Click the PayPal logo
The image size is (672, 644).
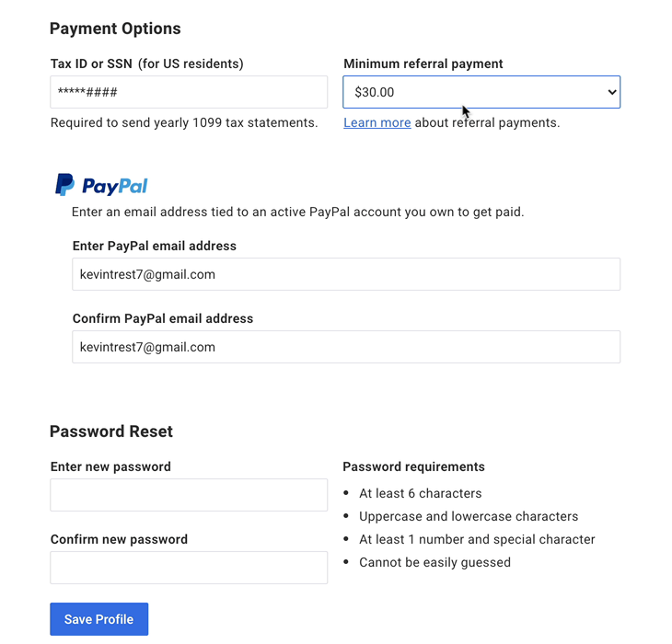[x=101, y=185]
